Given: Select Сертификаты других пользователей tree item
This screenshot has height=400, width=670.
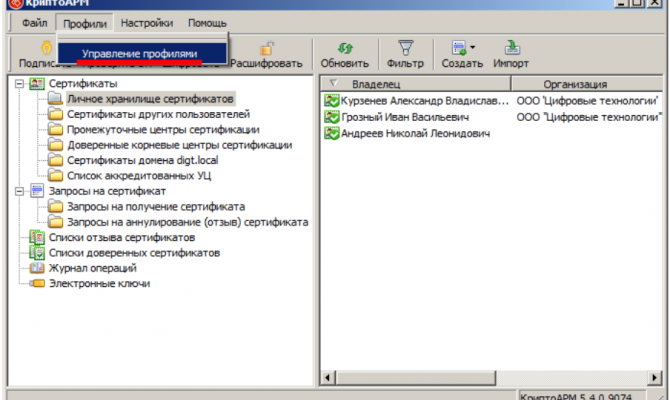Looking at the screenshot, I should tap(158, 114).
